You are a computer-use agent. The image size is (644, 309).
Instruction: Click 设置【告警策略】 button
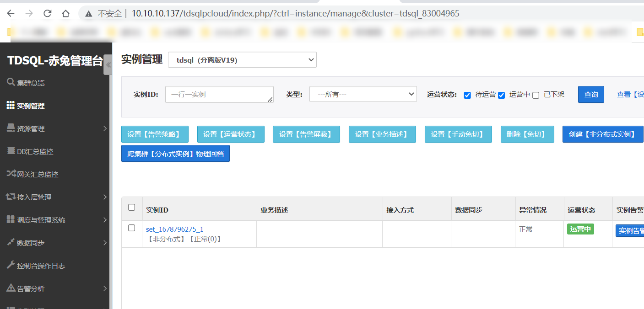click(x=155, y=134)
